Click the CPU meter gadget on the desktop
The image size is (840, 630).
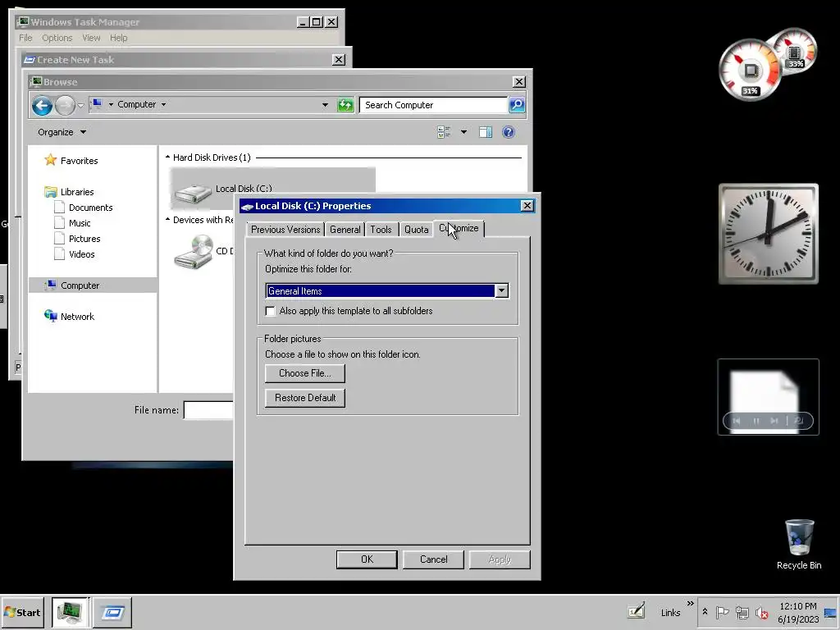pos(750,71)
